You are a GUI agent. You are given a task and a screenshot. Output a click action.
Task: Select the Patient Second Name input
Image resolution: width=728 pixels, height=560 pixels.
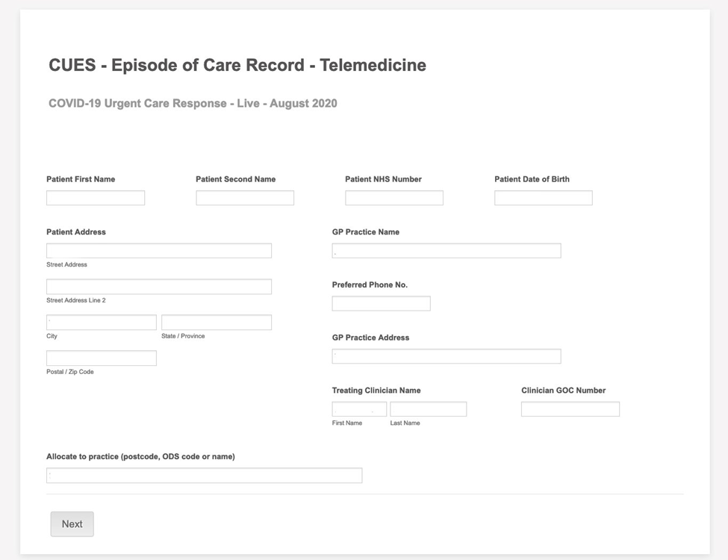[245, 198]
